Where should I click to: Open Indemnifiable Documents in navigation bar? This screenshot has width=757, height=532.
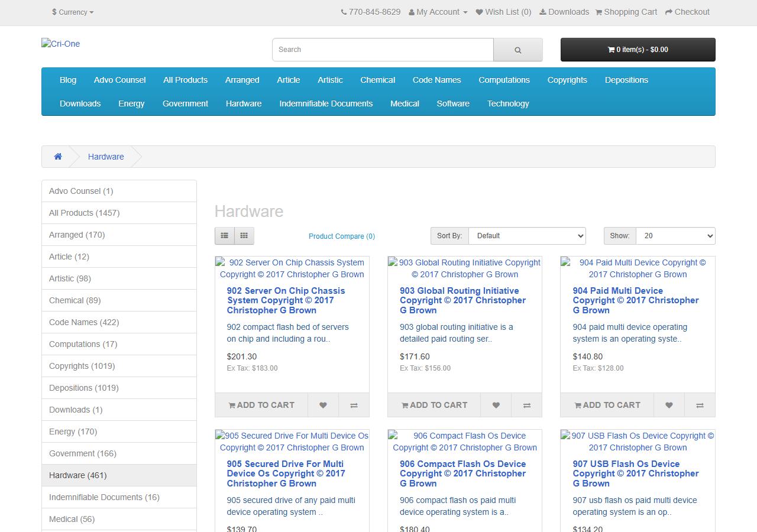coord(326,103)
